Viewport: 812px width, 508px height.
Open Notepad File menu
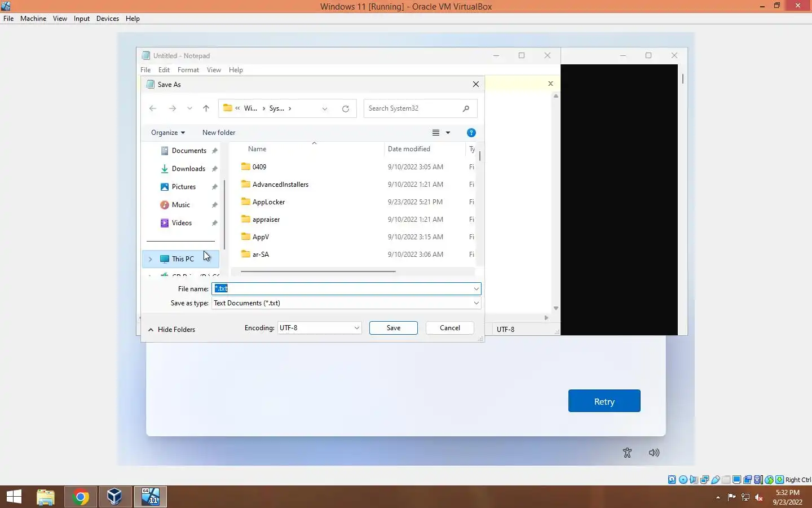point(145,70)
